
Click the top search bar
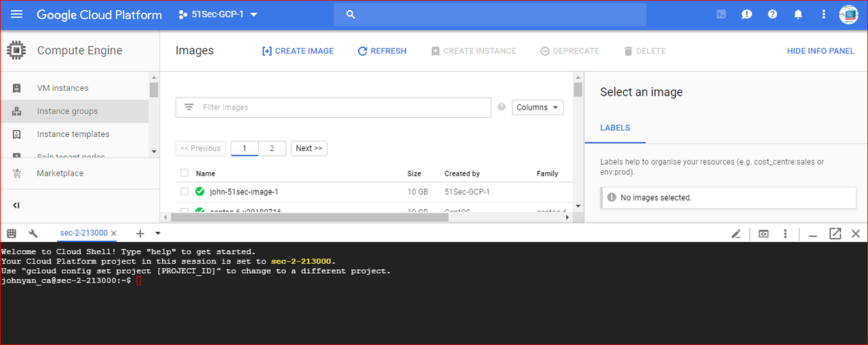490,14
